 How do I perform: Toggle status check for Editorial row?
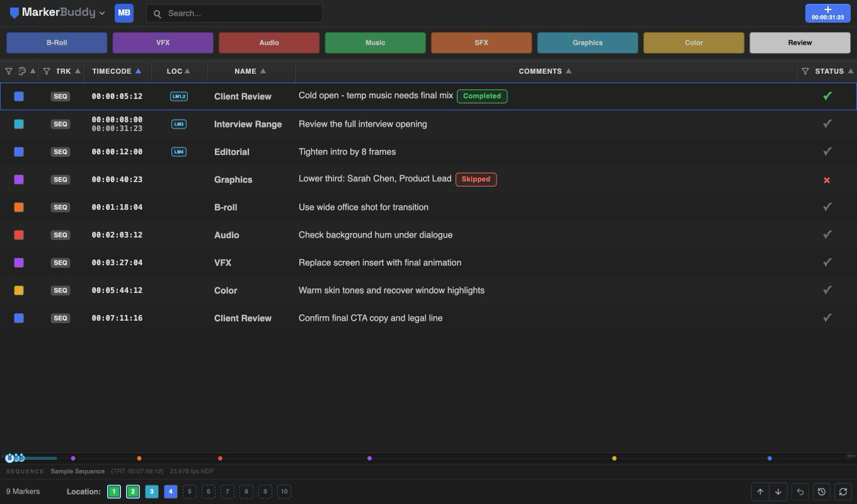coord(827,151)
